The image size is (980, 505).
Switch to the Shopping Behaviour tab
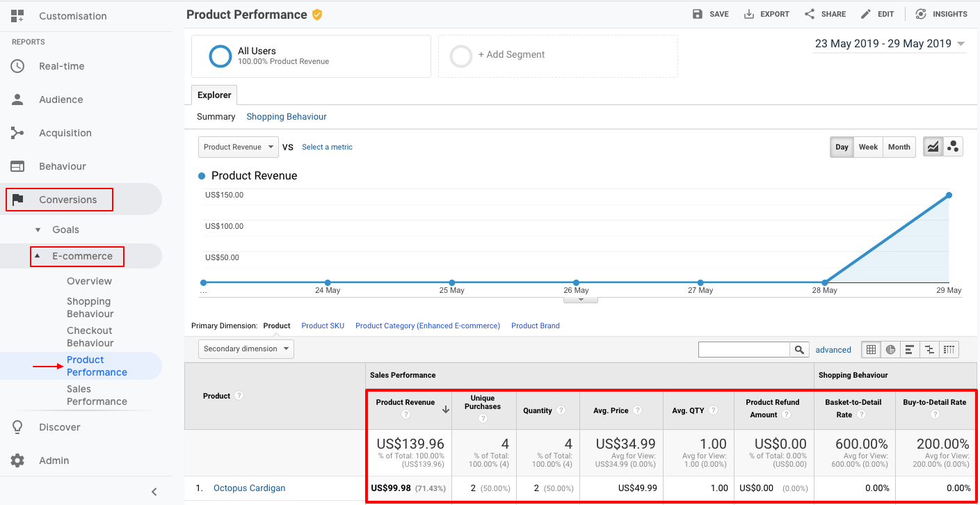286,116
